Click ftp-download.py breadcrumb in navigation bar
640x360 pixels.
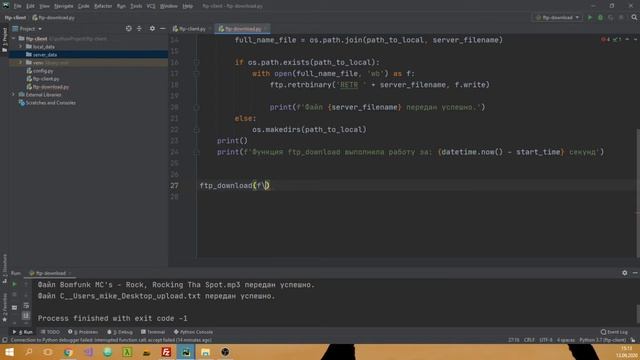click(53, 18)
